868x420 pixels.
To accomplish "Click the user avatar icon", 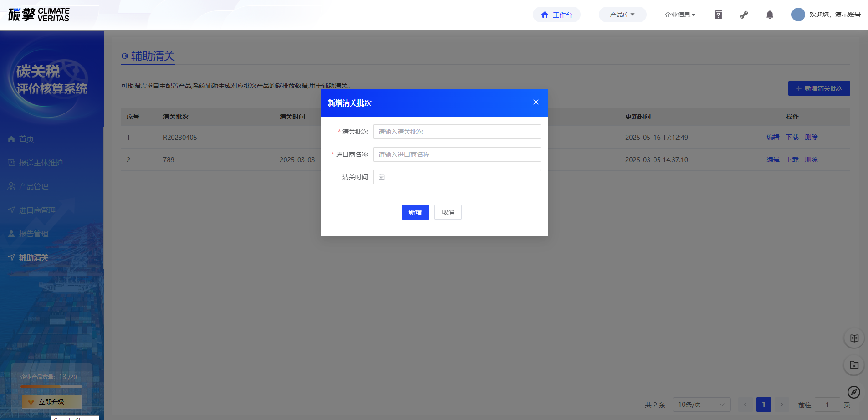I will coord(798,15).
